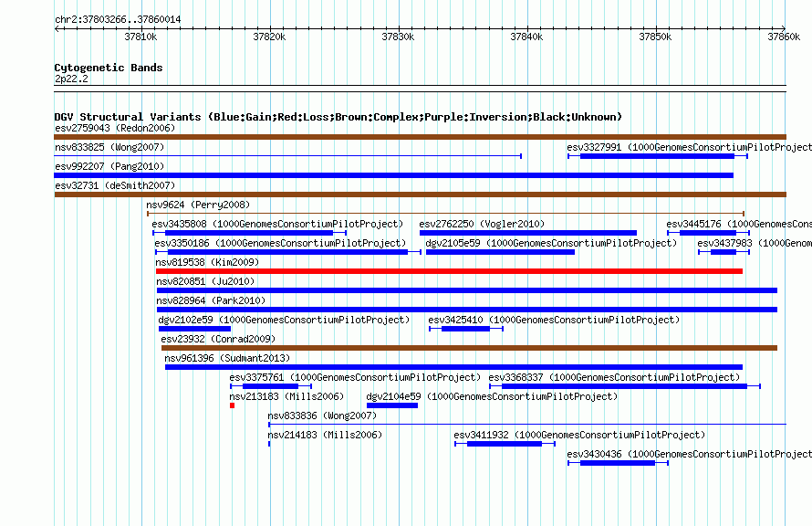Open nsv833825 (Wong2007) variant label

pyautogui.click(x=109, y=147)
